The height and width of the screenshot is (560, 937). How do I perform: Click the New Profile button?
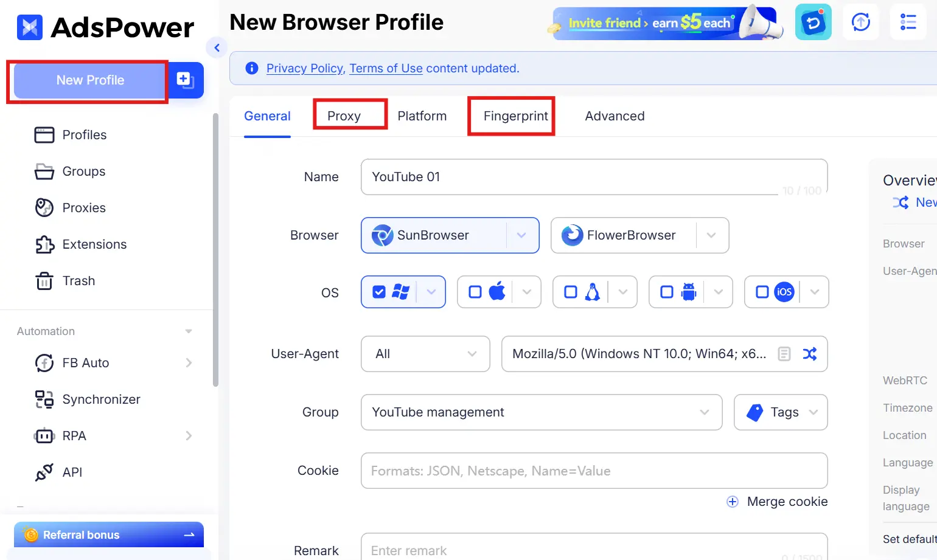tap(90, 80)
